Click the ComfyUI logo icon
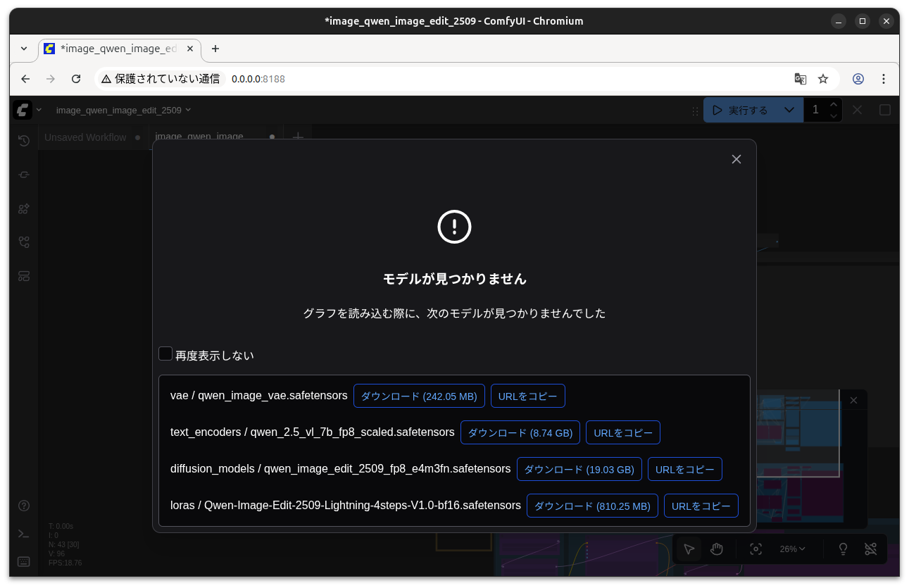The height and width of the screenshot is (588, 909). click(x=23, y=110)
